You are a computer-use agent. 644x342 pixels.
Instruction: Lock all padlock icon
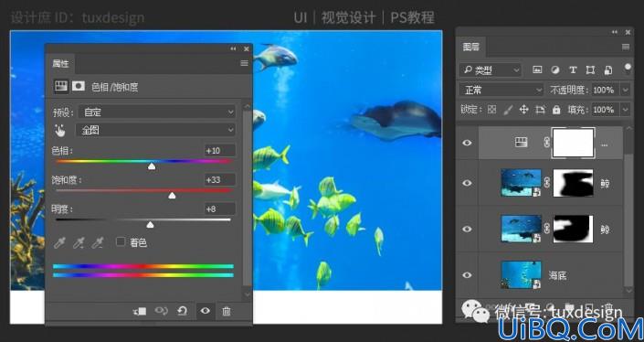(556, 110)
